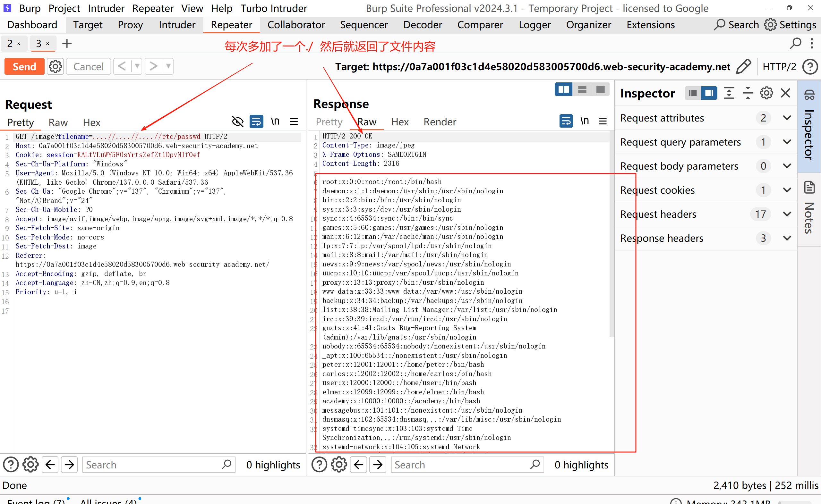Open the Proxy tab
821x504 pixels.
[x=130, y=25]
